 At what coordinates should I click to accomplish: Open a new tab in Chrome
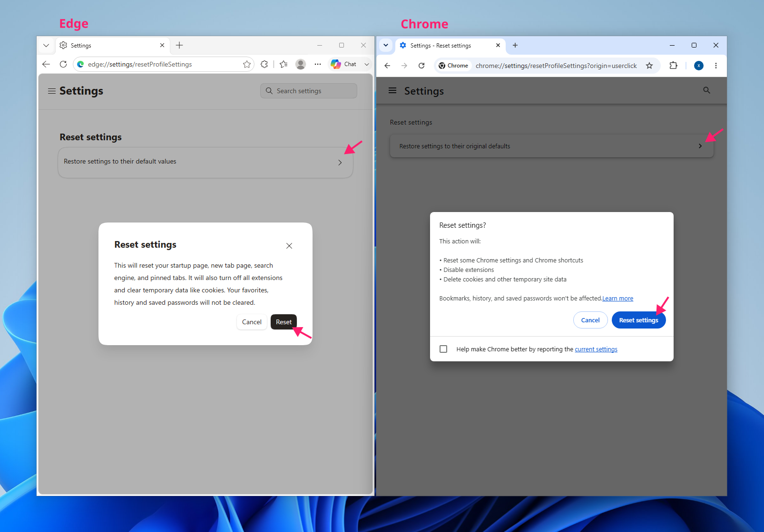(515, 46)
